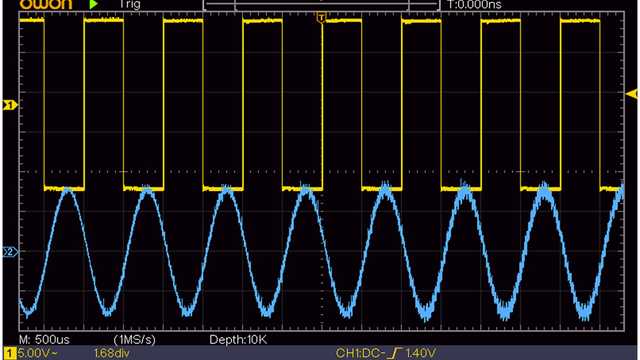
Task: Click the 1.68div channel offset readout
Action: click(112, 353)
